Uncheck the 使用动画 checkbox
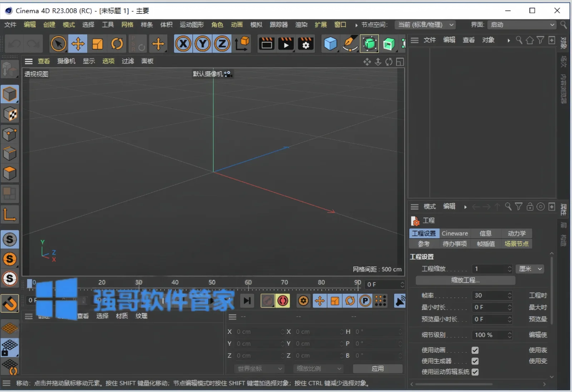 (x=475, y=350)
